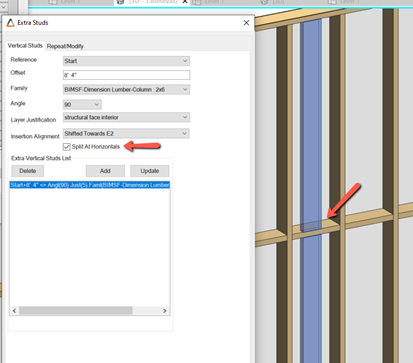Click the Extra Studs dialog logo icon
Screen dimensions: 413x363
point(11,23)
